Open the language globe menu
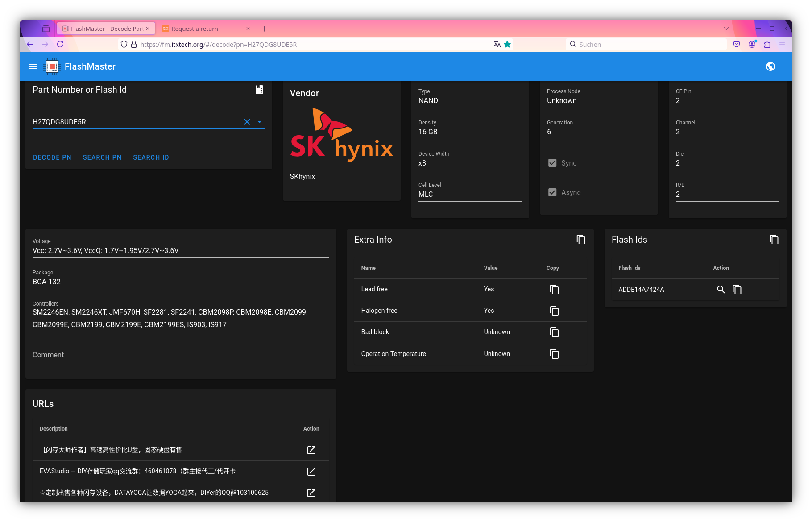 point(771,66)
